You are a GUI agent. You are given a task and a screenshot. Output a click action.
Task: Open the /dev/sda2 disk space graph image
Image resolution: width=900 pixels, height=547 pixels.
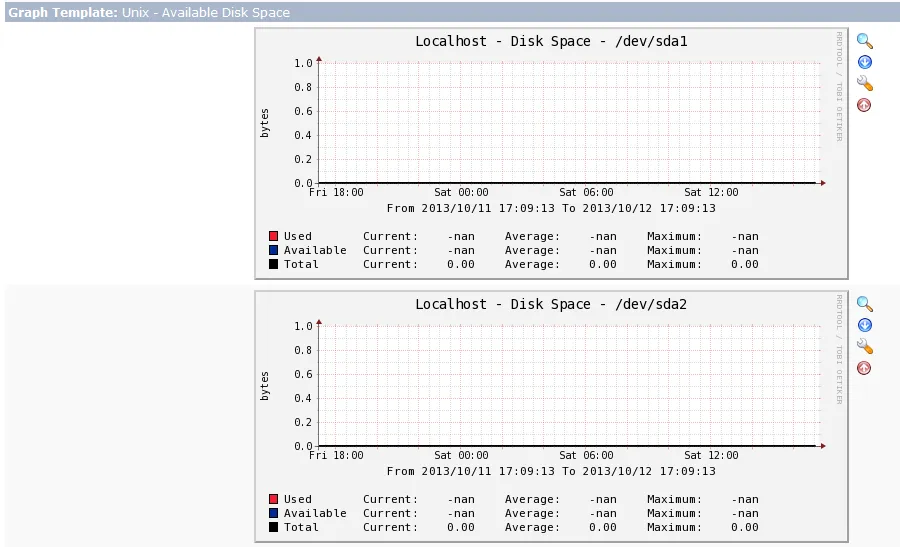tap(551, 417)
